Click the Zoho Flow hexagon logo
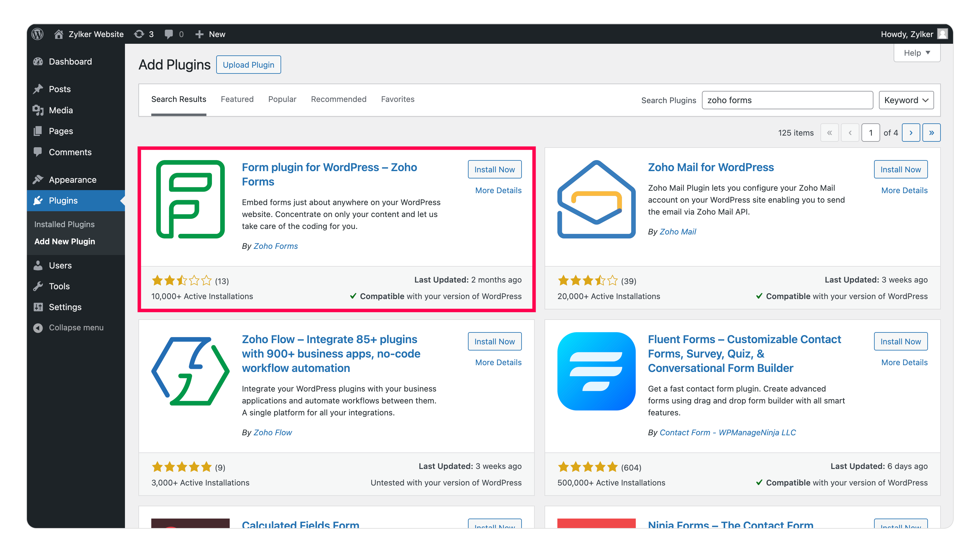Viewport: 980px width, 551px height. (190, 371)
